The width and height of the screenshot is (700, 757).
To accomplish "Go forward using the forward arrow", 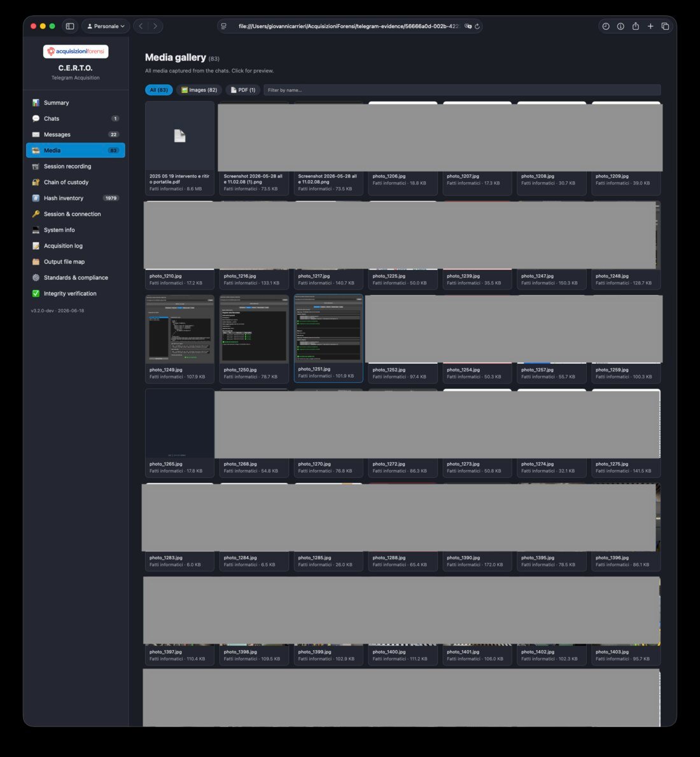I will [155, 26].
